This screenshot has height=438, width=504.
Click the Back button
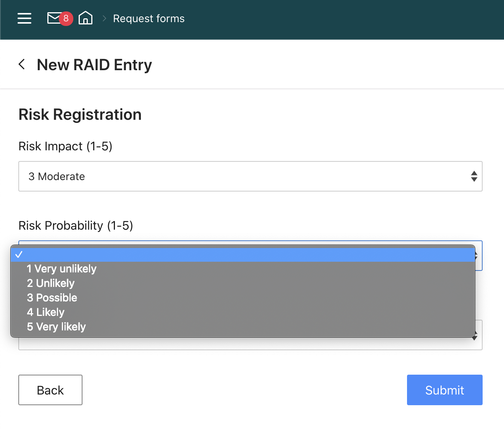pyautogui.click(x=50, y=390)
